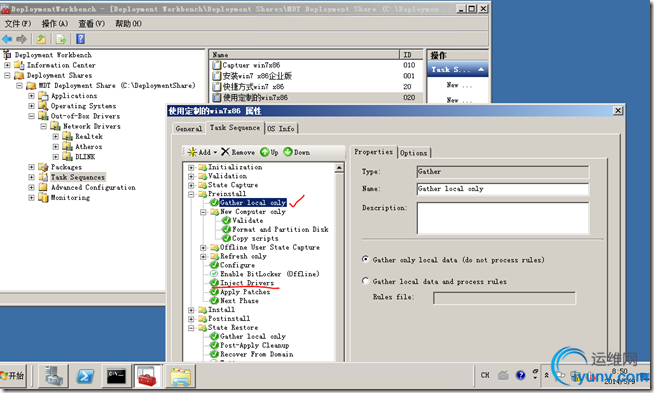Select the Copy scripts step

pos(255,238)
